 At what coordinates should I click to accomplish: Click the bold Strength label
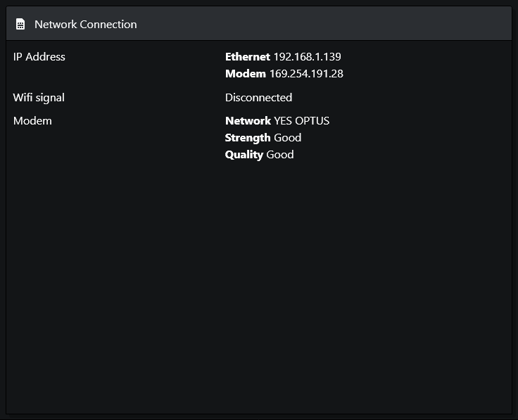(248, 138)
